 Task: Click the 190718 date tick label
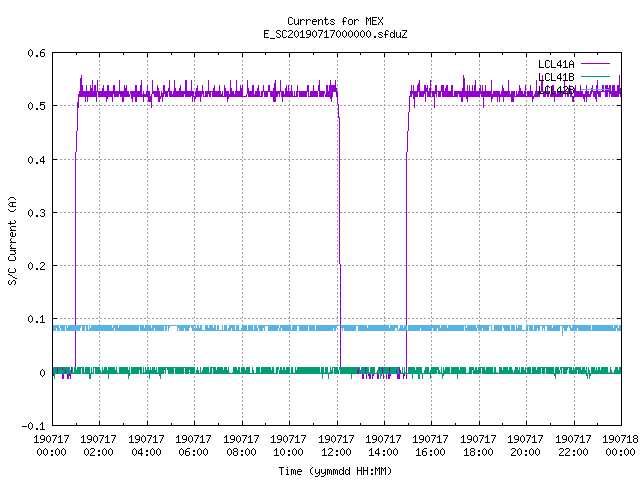[620, 439]
